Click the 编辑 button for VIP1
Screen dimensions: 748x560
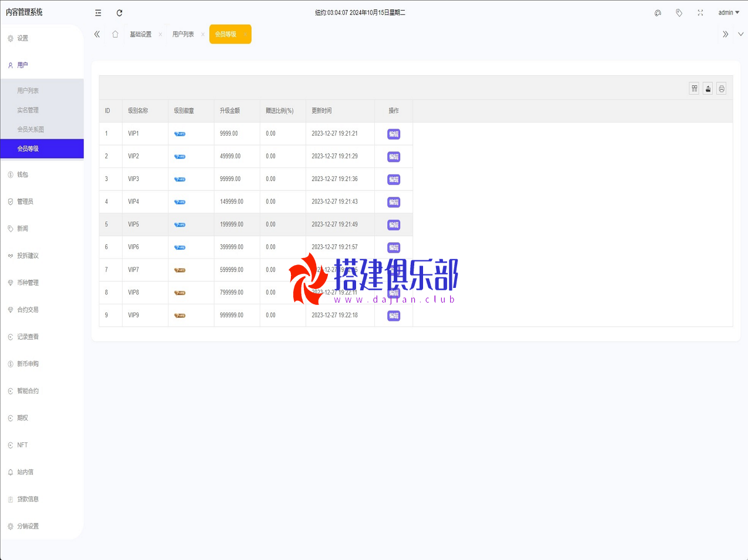click(394, 134)
